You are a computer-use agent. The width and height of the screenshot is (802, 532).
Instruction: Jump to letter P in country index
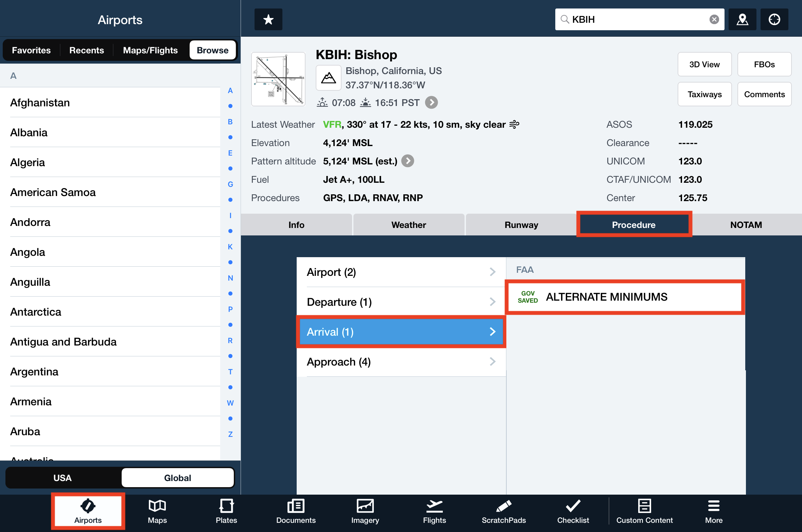point(230,309)
